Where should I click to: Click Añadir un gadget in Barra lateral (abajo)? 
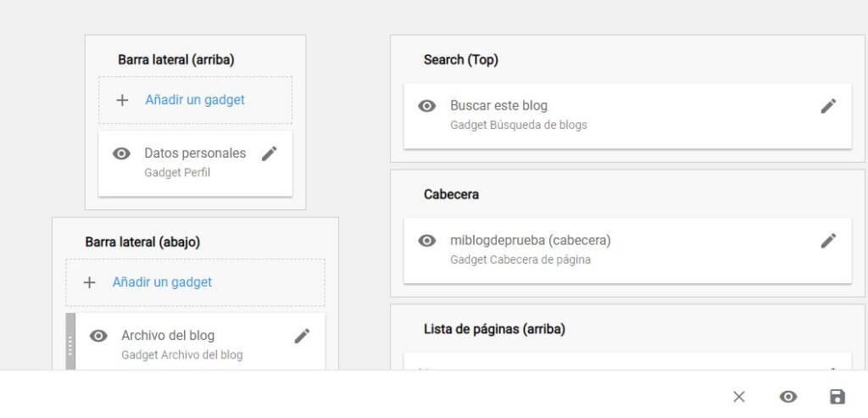coord(162,282)
